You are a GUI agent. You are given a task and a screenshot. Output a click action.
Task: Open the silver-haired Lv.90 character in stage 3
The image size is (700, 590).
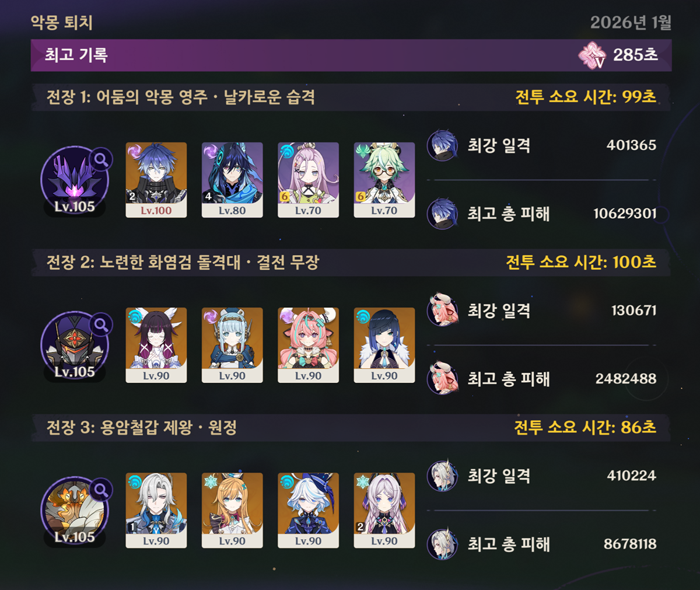coord(156,510)
